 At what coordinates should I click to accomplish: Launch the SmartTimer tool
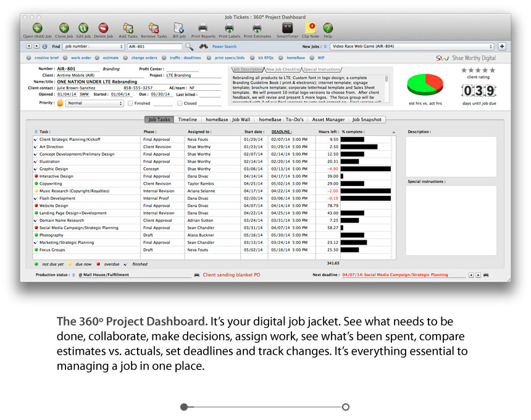pyautogui.click(x=287, y=28)
